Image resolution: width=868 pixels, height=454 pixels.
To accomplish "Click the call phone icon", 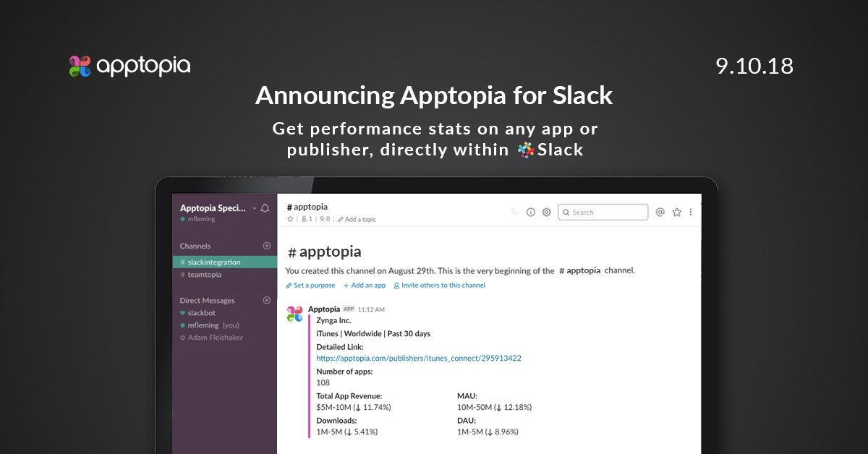I will (x=515, y=213).
